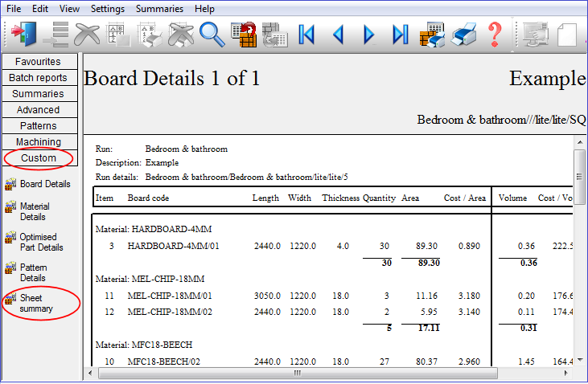Image resolution: width=588 pixels, height=384 pixels.
Task: Open the Settings menu
Action: [x=108, y=9]
